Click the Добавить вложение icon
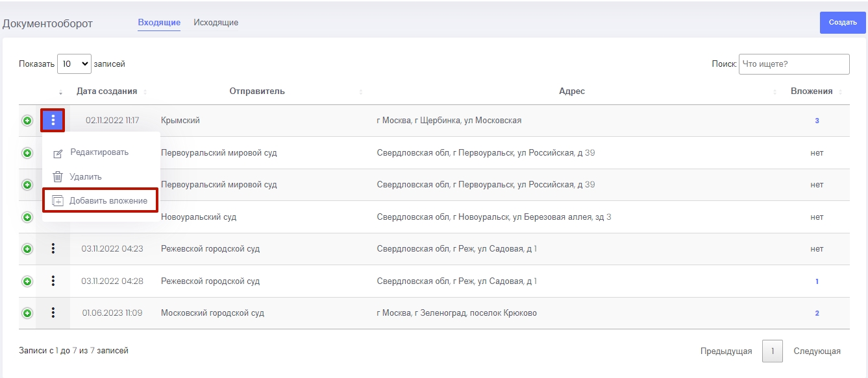This screenshot has width=868, height=378. tap(58, 201)
